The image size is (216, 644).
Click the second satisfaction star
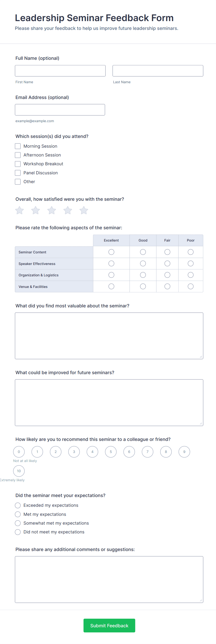pos(36,210)
